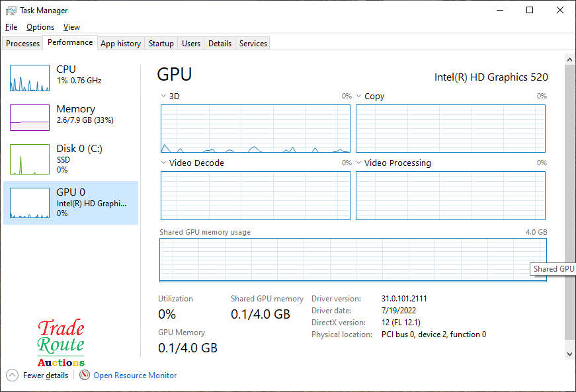Click the Shared GPU memory usage graph
Viewport: 576px width, 392px height.
(x=352, y=260)
